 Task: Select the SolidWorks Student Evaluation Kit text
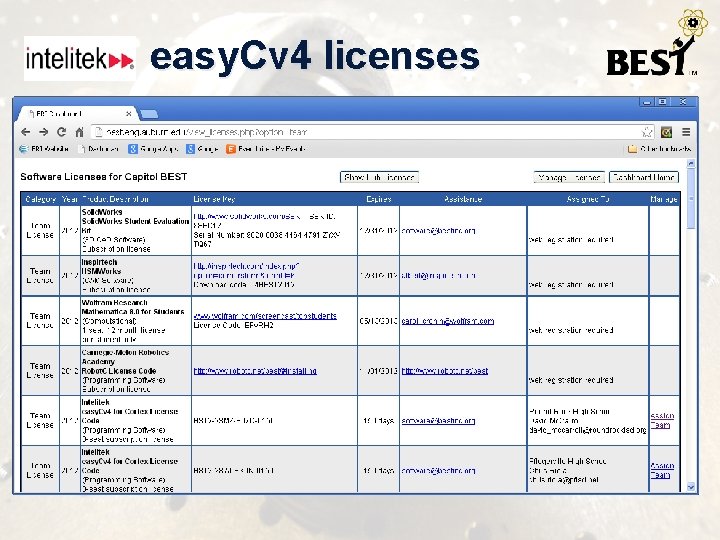135,225
